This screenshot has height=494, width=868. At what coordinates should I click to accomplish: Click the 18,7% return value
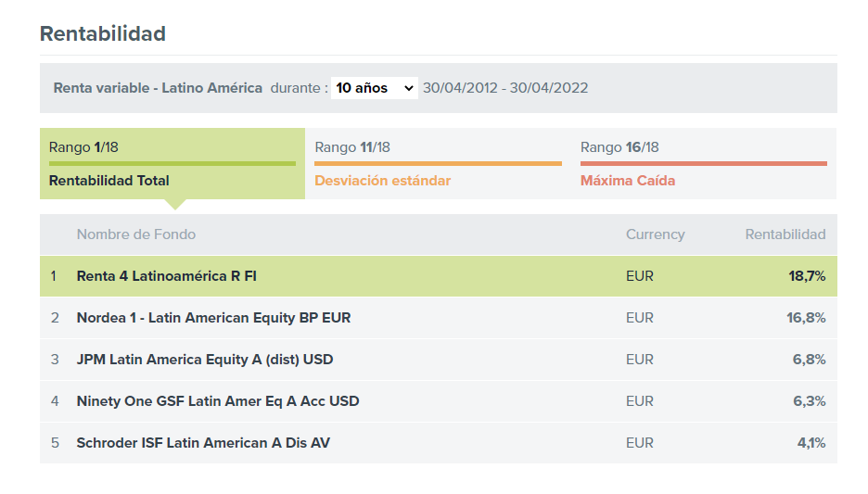tap(807, 276)
